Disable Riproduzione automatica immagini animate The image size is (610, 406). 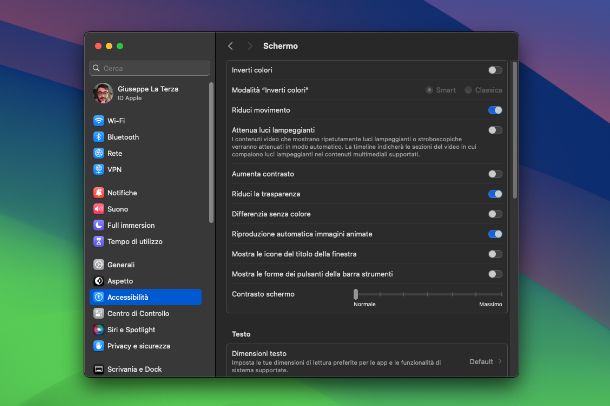coord(495,234)
